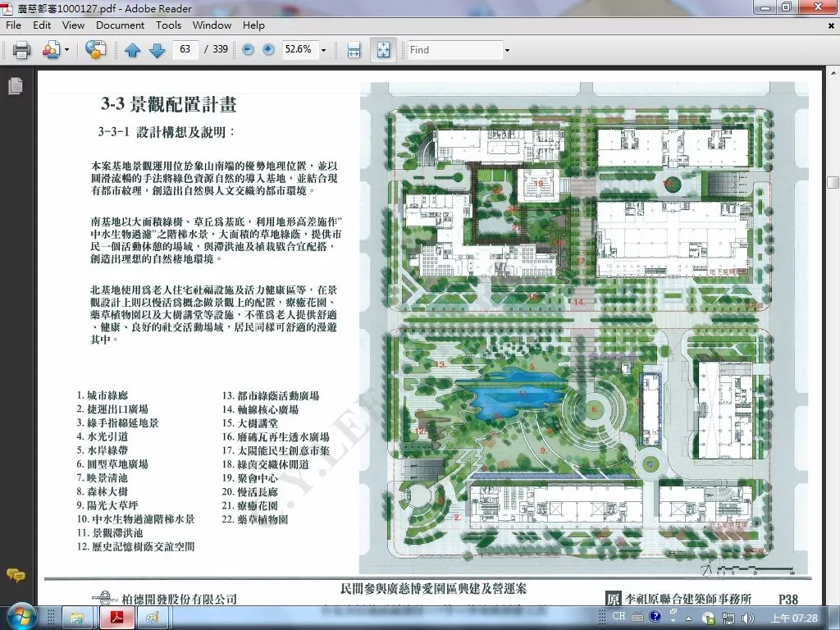Open the Comments panel icon in sidebar
840x630 pixels.
(16, 575)
